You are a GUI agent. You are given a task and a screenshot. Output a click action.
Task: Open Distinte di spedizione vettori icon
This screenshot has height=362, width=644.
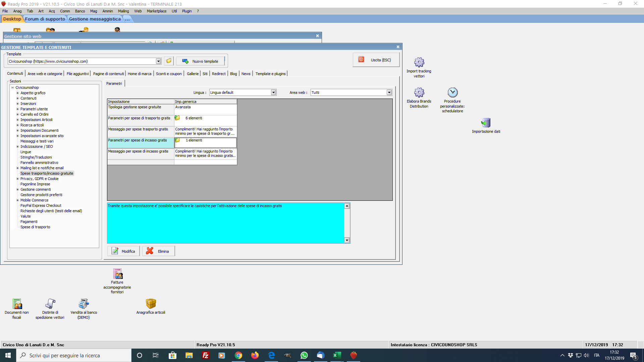[x=50, y=309]
